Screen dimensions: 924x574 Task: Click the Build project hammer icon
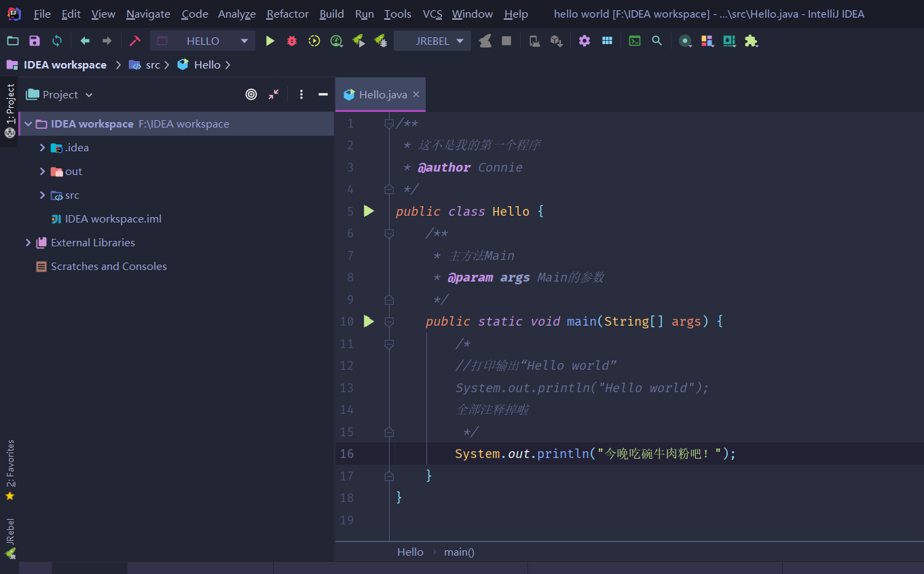[x=134, y=41]
